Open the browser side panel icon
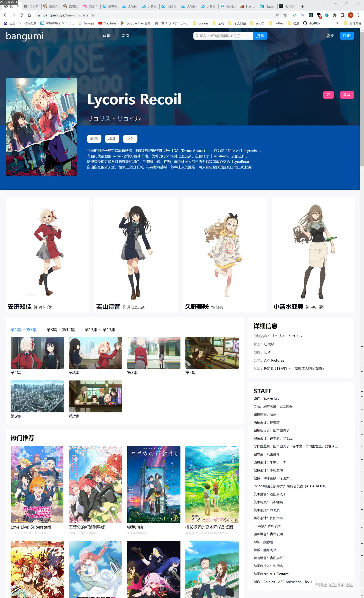Screen dimensions: 364x598 point(342,15)
